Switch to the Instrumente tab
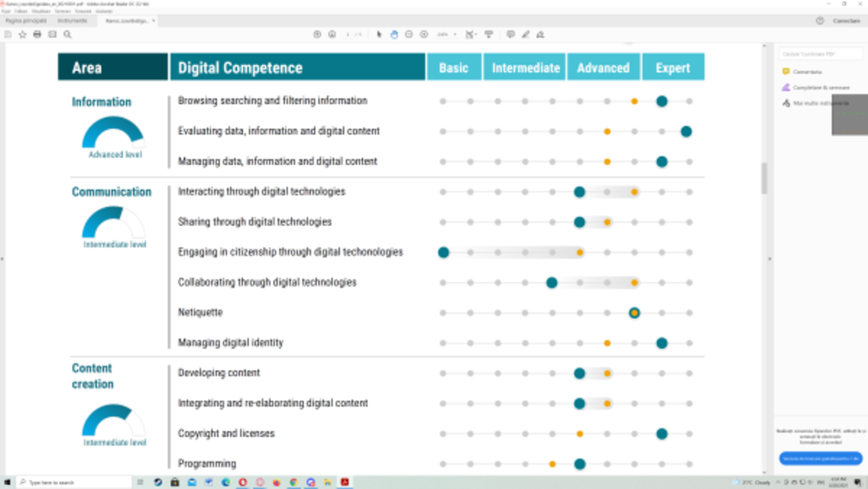 tap(72, 21)
